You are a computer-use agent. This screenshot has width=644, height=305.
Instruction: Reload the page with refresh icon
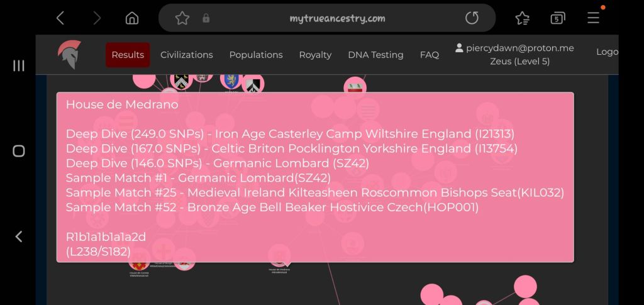click(x=472, y=18)
